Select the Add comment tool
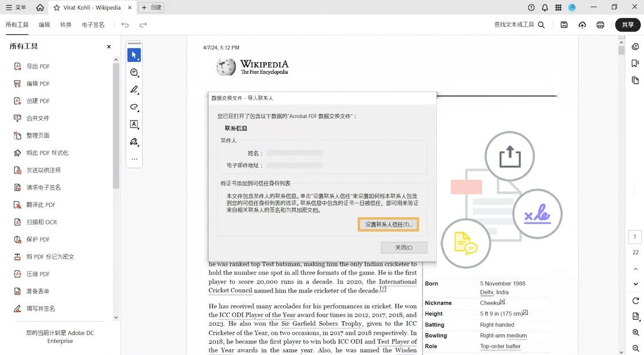 [x=134, y=73]
